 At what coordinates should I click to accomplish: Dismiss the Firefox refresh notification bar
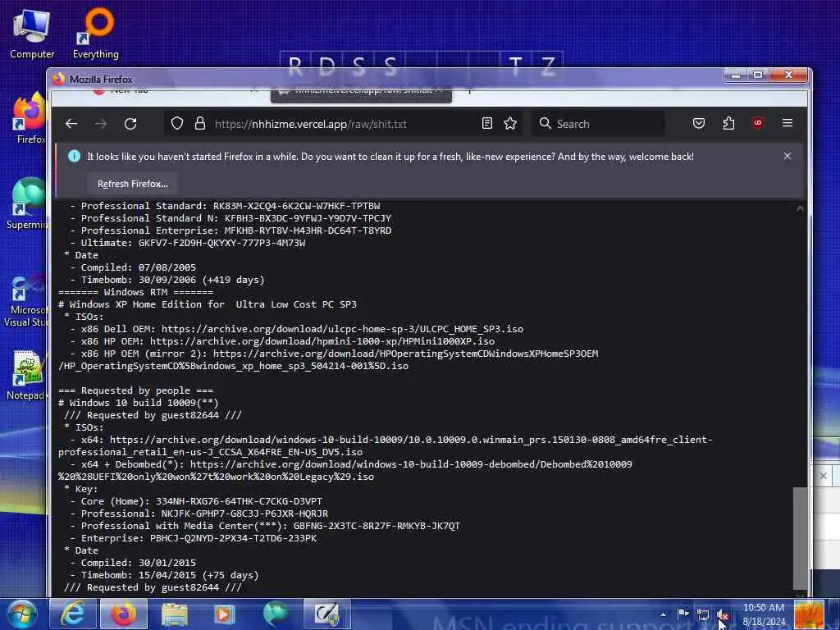[787, 156]
